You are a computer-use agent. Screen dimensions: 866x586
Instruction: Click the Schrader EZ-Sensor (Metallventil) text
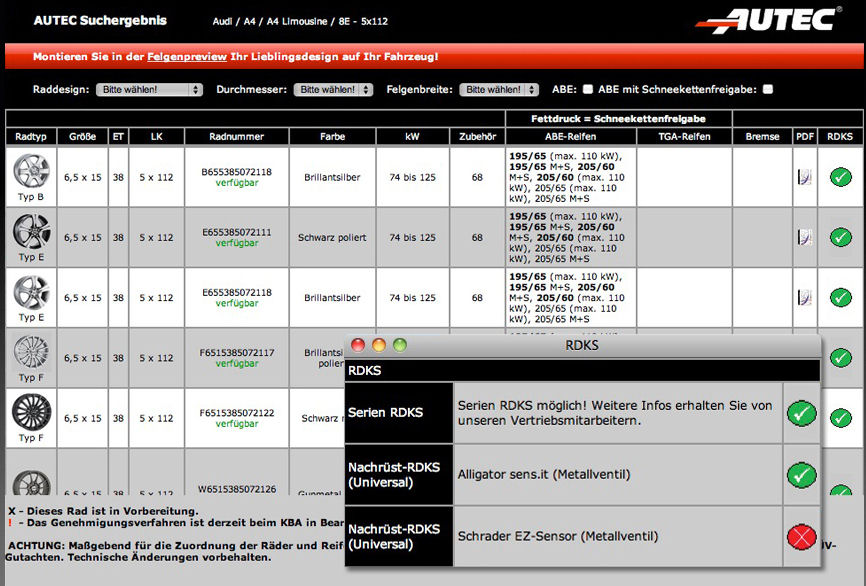558,536
